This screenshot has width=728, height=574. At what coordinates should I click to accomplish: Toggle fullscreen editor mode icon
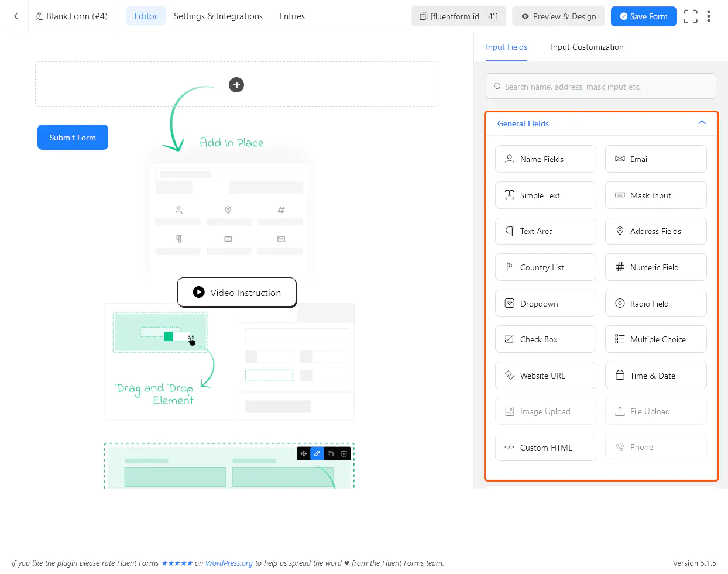pyautogui.click(x=690, y=16)
